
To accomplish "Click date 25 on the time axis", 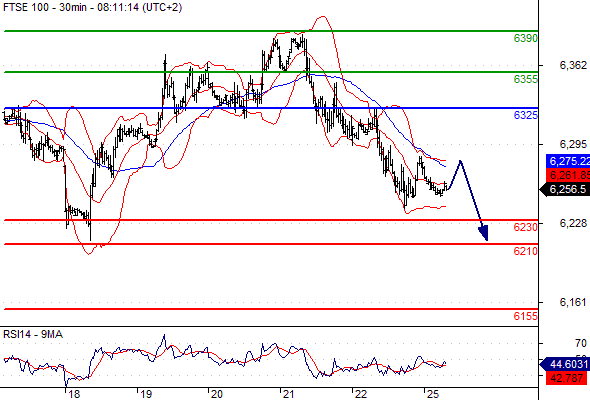I will tap(433, 394).
